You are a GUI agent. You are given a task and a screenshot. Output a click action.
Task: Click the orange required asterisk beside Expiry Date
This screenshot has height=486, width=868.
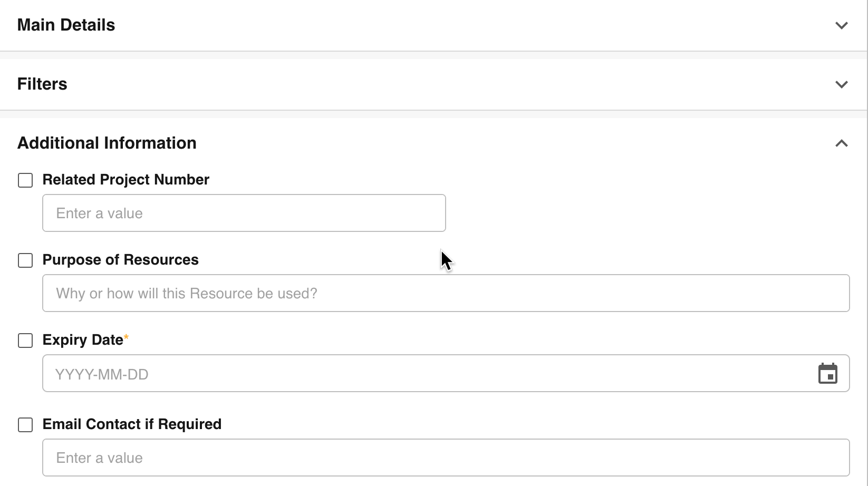(126, 337)
